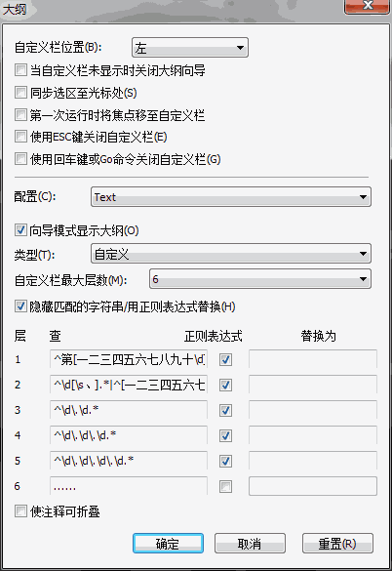392x571 pixels.
Task: Enable regex checkbox for level 6
Action: click(x=225, y=486)
